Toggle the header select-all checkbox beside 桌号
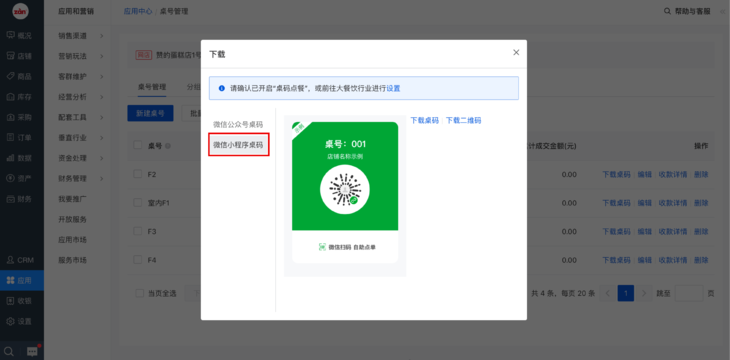This screenshot has height=360, width=730. point(138,145)
